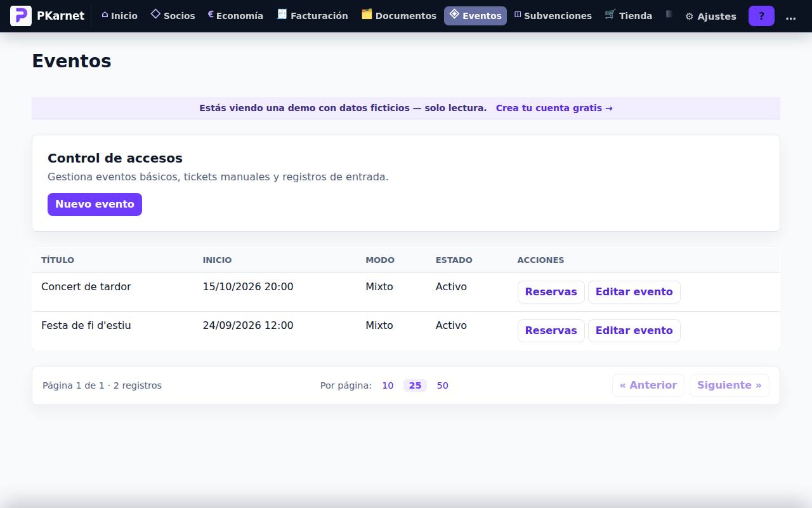The width and height of the screenshot is (812, 508).
Task: Open Socios via its diamond icon
Action: (x=155, y=14)
